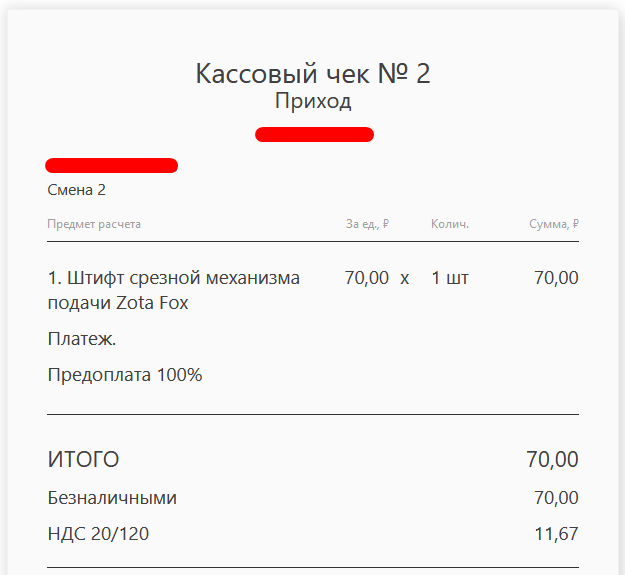The image size is (625, 575).
Task: Select the ИТОГО total amount 70,00
Action: (552, 460)
